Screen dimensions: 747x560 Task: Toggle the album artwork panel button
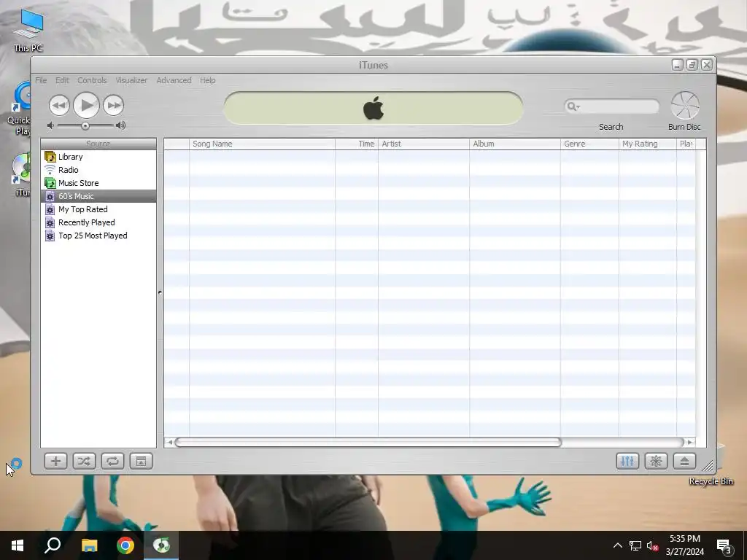[x=141, y=461]
